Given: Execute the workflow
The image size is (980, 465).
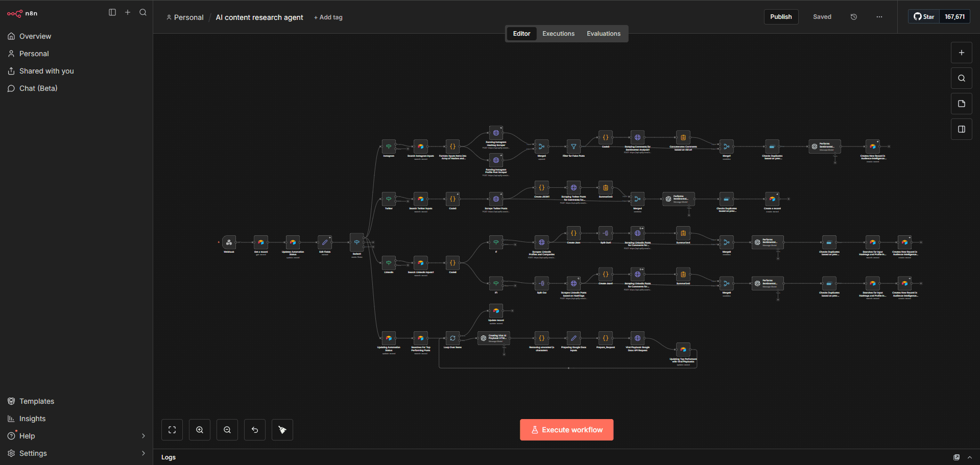Looking at the screenshot, I should coord(566,429).
